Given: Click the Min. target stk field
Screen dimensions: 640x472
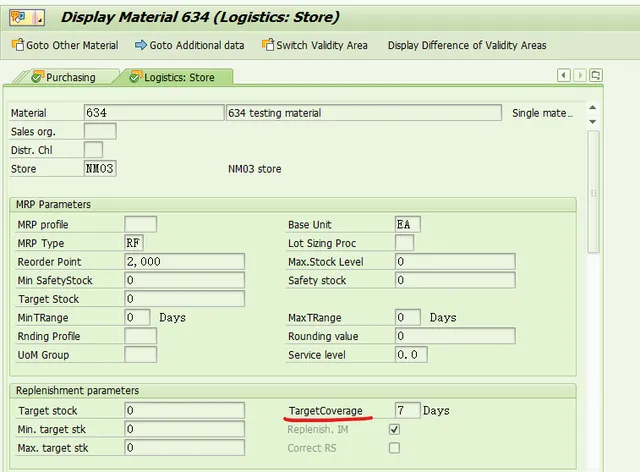Looking at the screenshot, I should pyautogui.click(x=184, y=429).
